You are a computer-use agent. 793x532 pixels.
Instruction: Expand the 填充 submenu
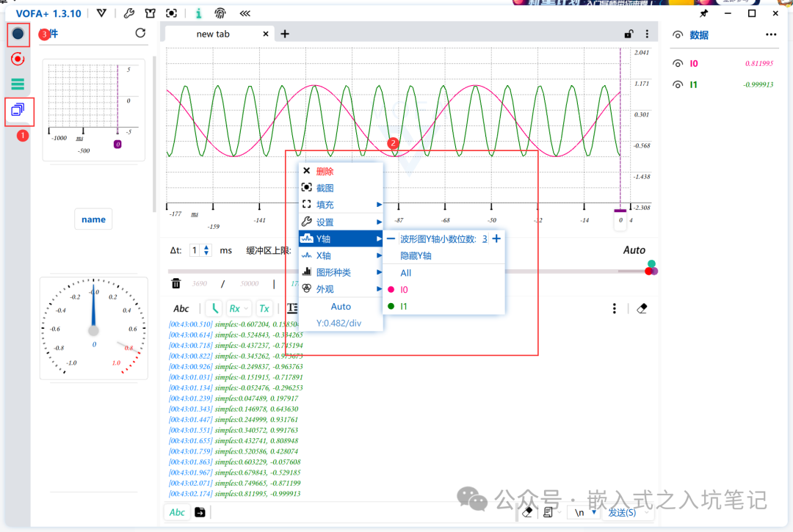click(x=341, y=205)
